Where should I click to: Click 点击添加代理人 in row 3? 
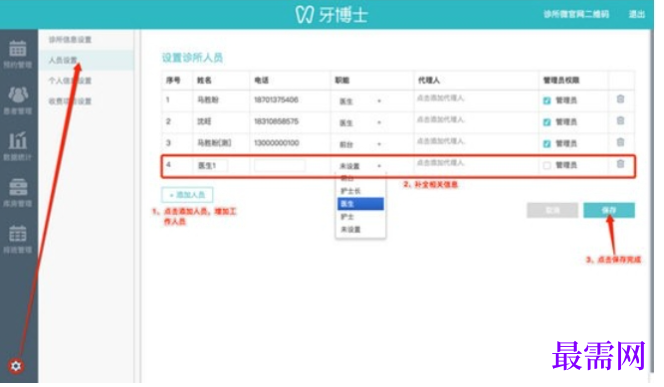(441, 141)
